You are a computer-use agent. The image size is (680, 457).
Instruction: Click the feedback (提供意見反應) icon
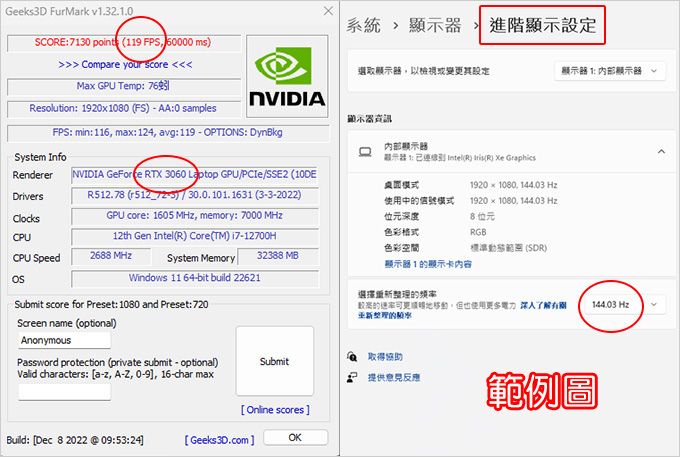click(352, 377)
